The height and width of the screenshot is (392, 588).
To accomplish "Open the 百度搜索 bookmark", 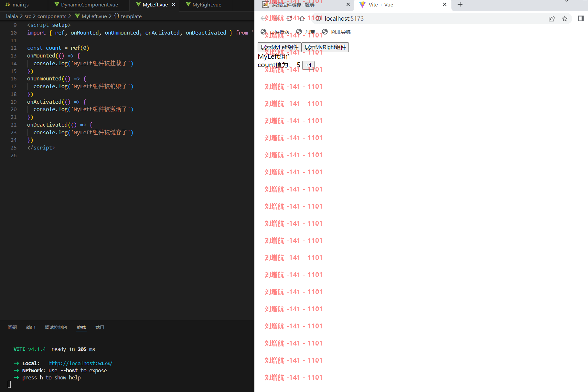I will [x=275, y=32].
